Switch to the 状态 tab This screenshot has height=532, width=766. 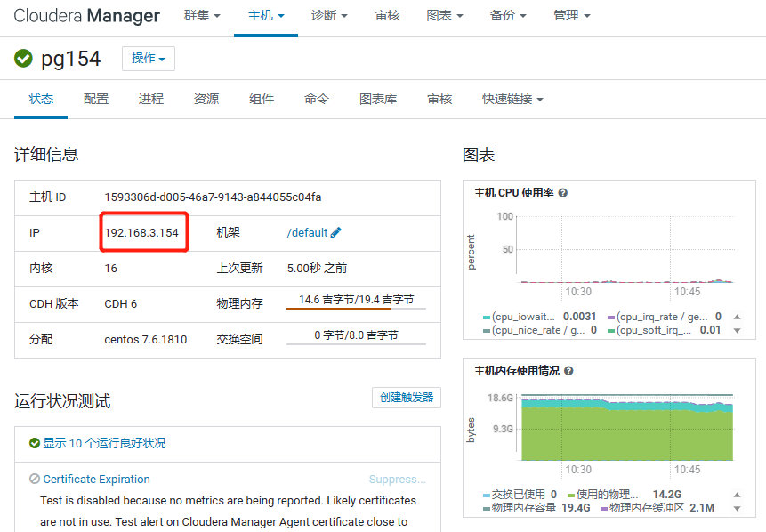pyautogui.click(x=41, y=99)
